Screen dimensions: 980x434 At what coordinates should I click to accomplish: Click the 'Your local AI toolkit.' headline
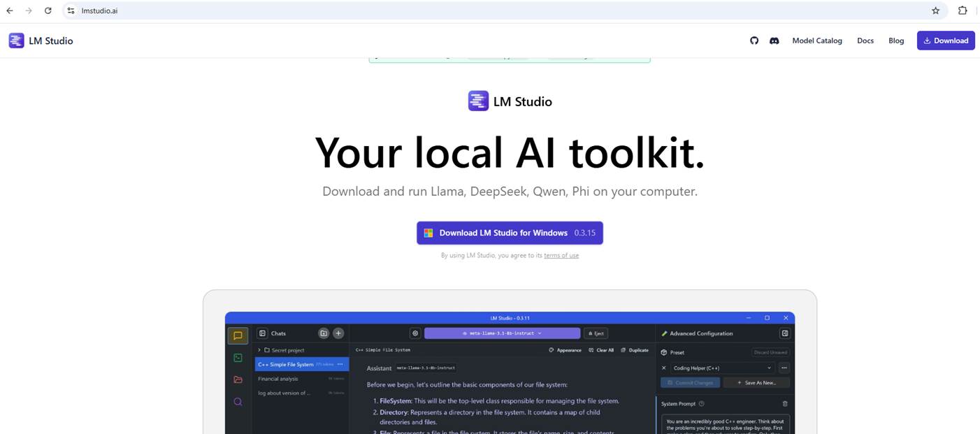tap(510, 152)
